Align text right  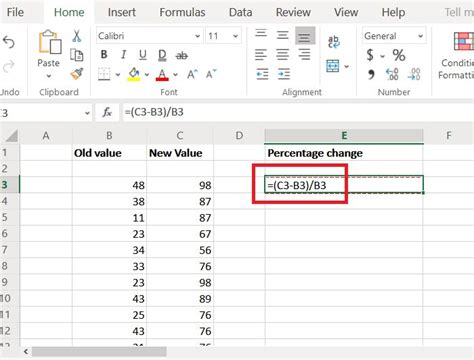(304, 55)
